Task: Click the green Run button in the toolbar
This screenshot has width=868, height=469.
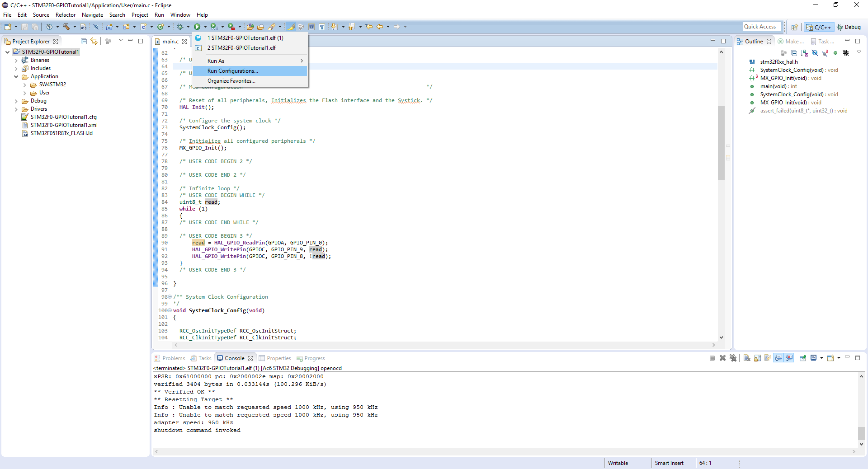Action: 197,27
